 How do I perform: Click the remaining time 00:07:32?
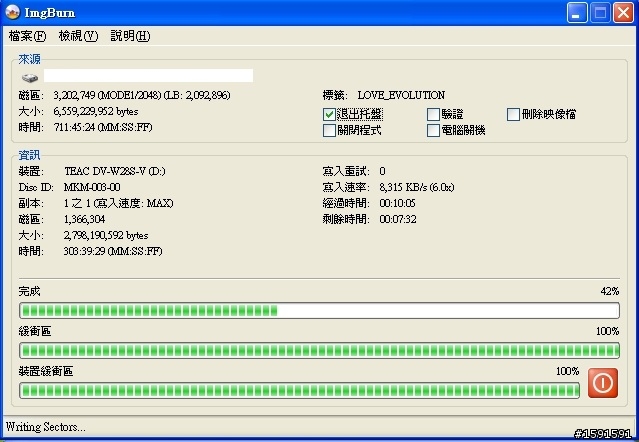pos(398,219)
